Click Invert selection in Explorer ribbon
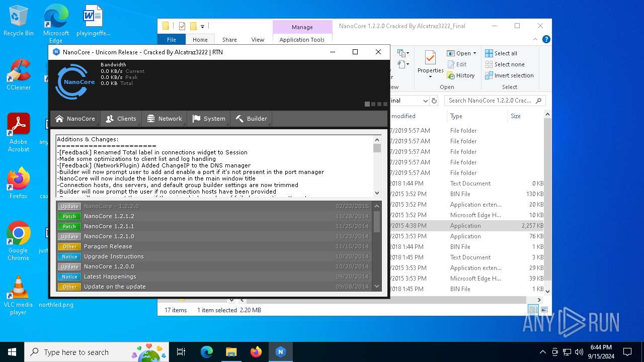The height and width of the screenshot is (362, 644). 509,75
